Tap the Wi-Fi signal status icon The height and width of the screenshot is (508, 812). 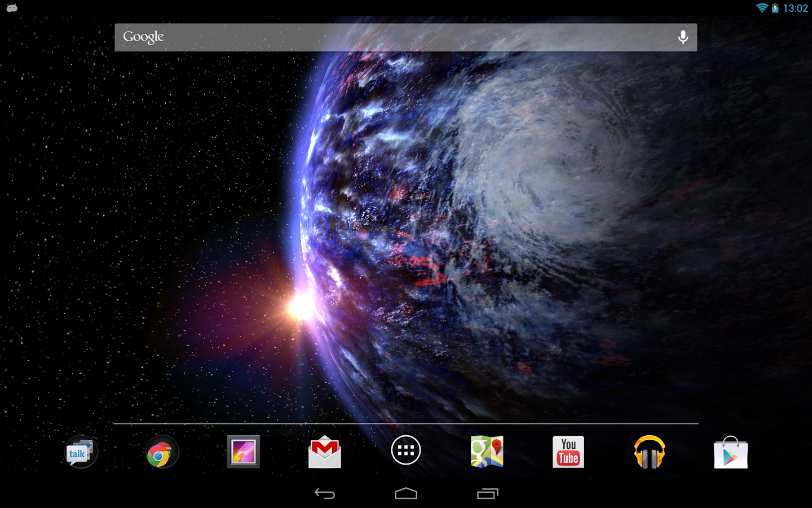[x=762, y=8]
